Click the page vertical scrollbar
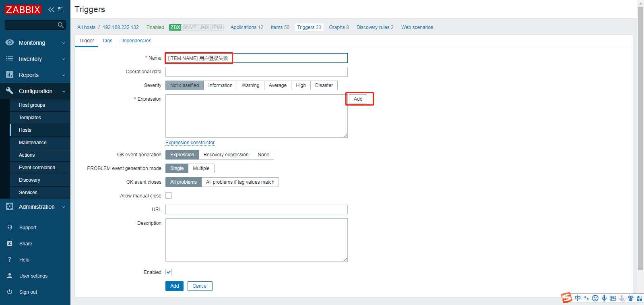The height and width of the screenshot is (305, 644). [x=640, y=138]
